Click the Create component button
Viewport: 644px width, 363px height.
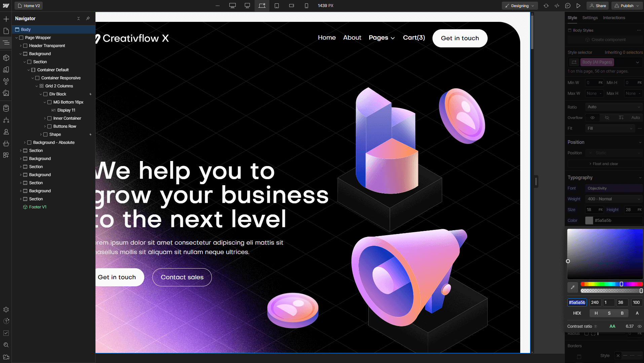click(x=604, y=39)
